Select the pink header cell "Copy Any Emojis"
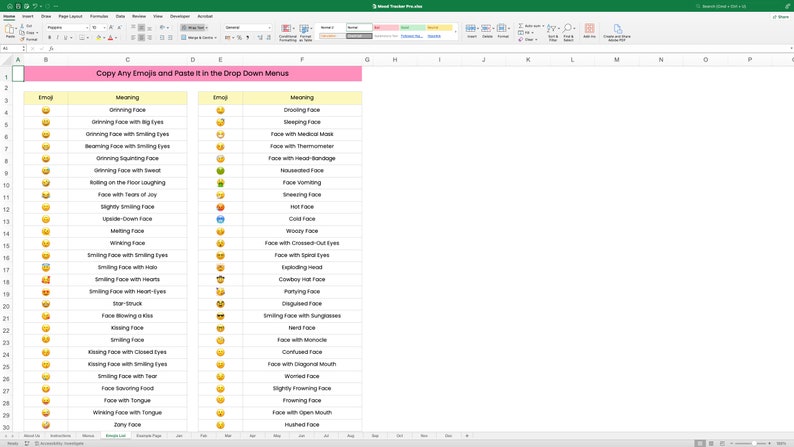 192,73
